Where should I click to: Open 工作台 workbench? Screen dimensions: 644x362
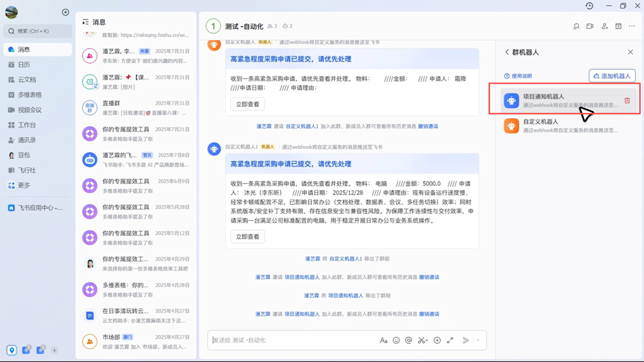pyautogui.click(x=38, y=125)
